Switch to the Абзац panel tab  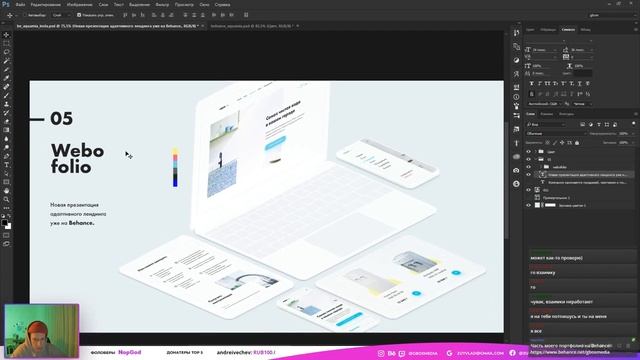585,29
